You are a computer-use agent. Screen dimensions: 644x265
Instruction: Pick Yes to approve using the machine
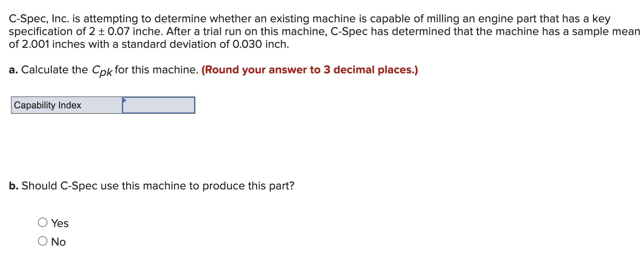pos(43,222)
